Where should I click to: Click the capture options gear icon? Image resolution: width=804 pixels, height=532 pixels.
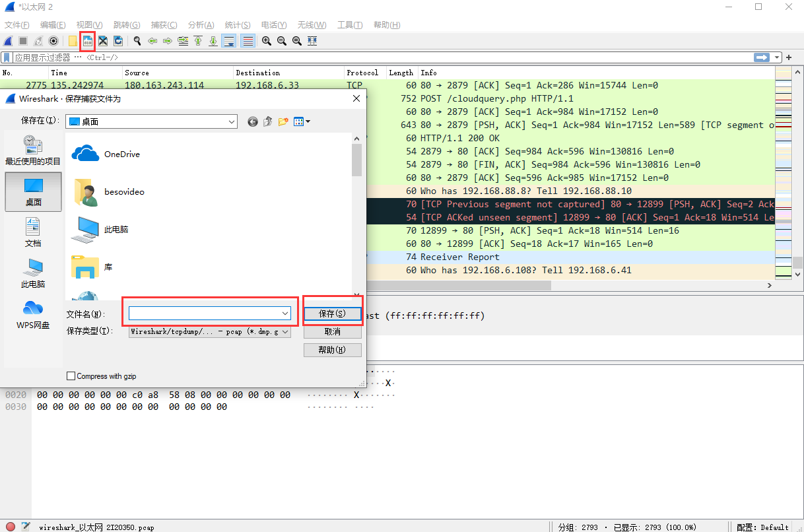coord(53,41)
